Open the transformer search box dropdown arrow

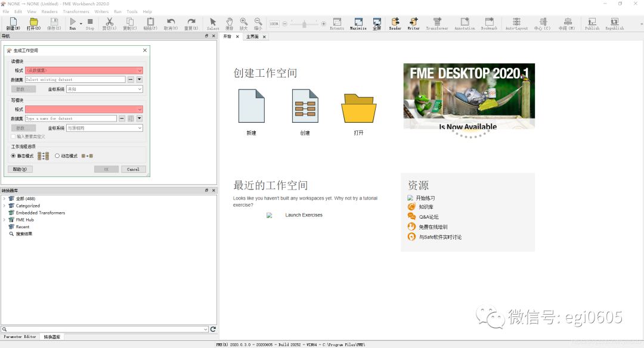point(205,329)
